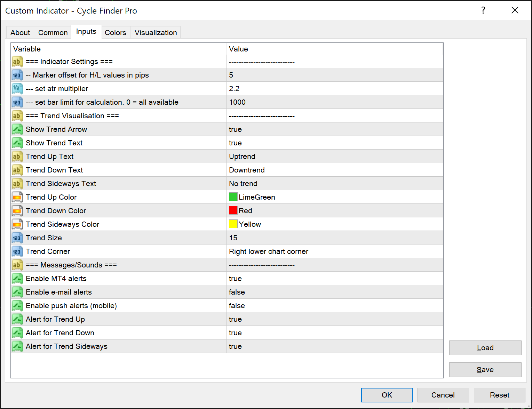Click the Save button
Screen dimensions: 532x409
pos(485,370)
